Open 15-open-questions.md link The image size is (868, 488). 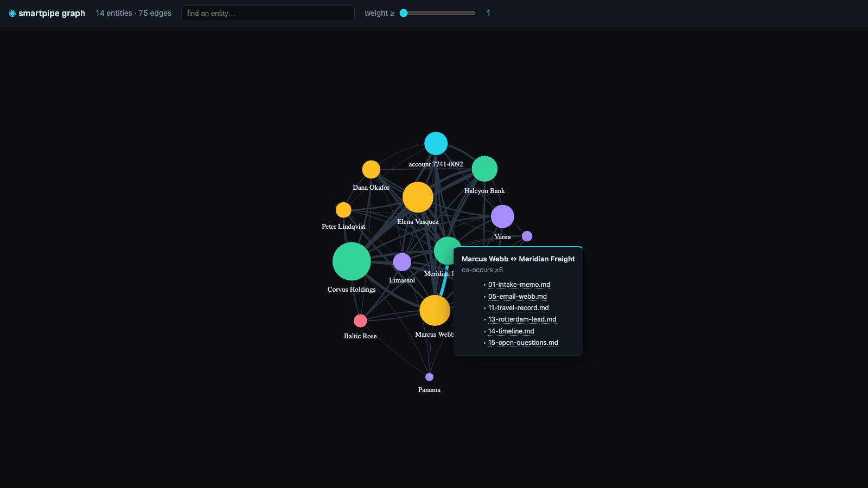[523, 343]
